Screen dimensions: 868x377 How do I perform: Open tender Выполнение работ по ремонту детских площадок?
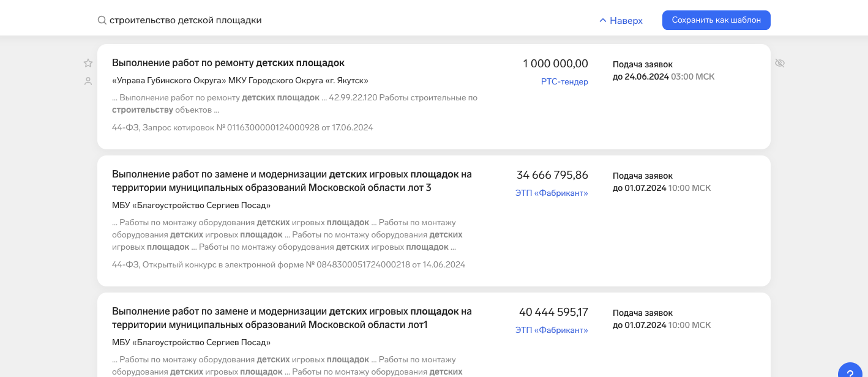point(228,62)
